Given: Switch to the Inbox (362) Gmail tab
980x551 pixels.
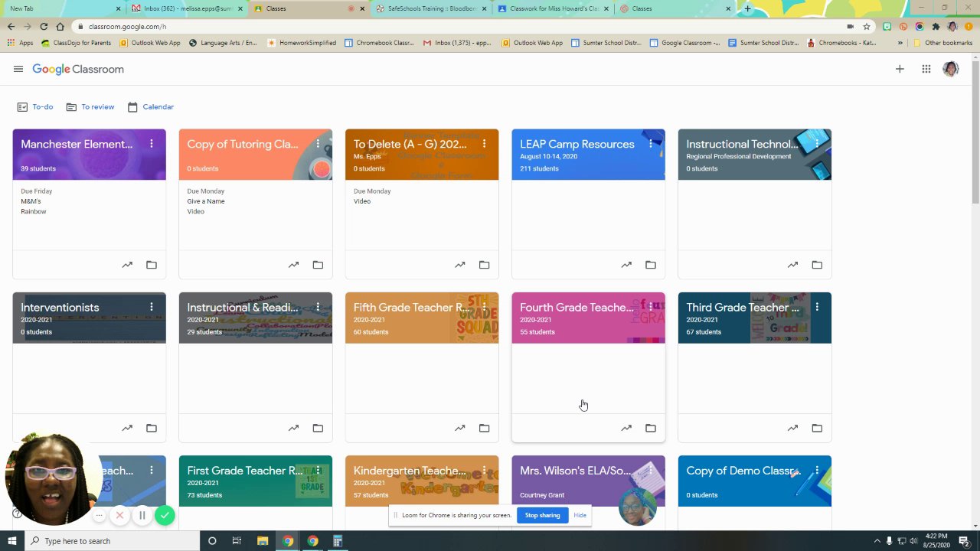Looking at the screenshot, I should [187, 8].
